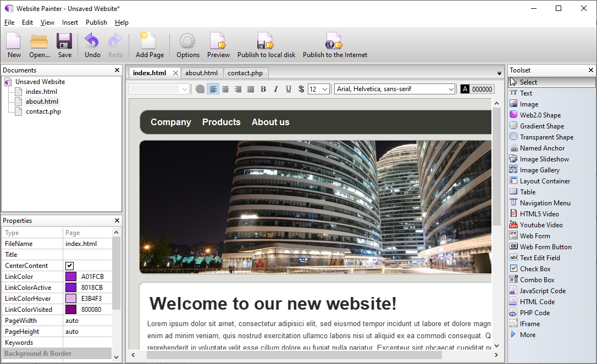This screenshot has width=597, height=364.
Task: Toggle the CenterContent checkbox
Action: coord(70,266)
